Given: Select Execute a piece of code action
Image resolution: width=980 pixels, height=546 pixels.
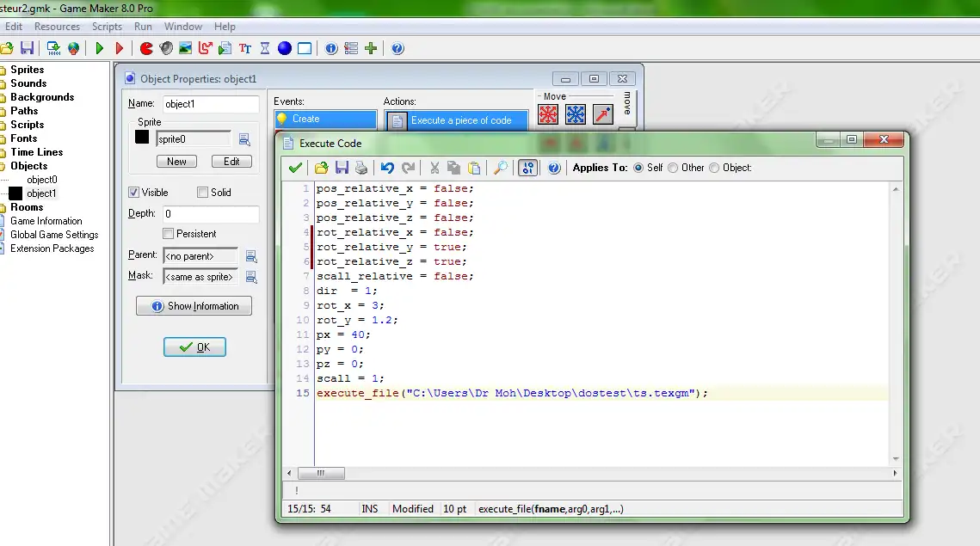Looking at the screenshot, I should coord(456,120).
